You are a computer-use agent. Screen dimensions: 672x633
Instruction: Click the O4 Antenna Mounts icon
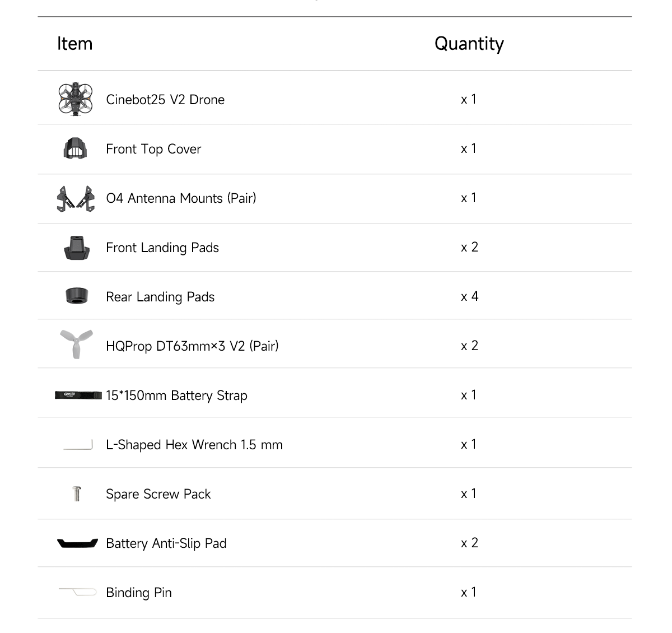pyautogui.click(x=76, y=198)
